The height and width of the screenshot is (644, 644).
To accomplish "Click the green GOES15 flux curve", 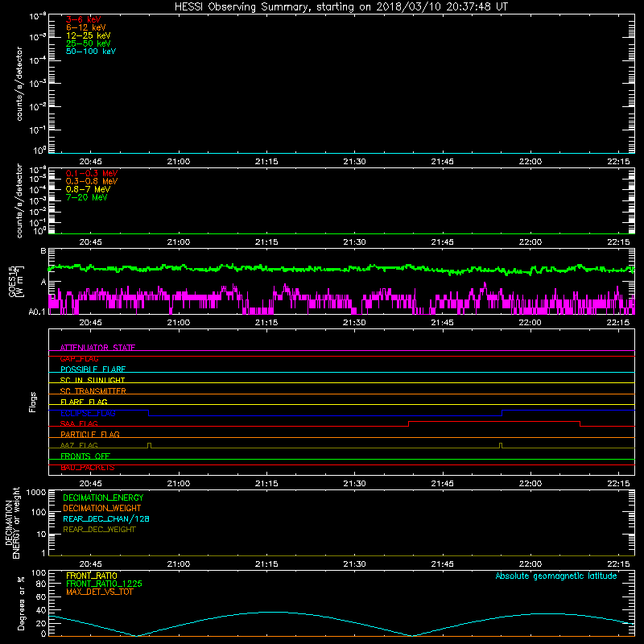I will (341, 269).
